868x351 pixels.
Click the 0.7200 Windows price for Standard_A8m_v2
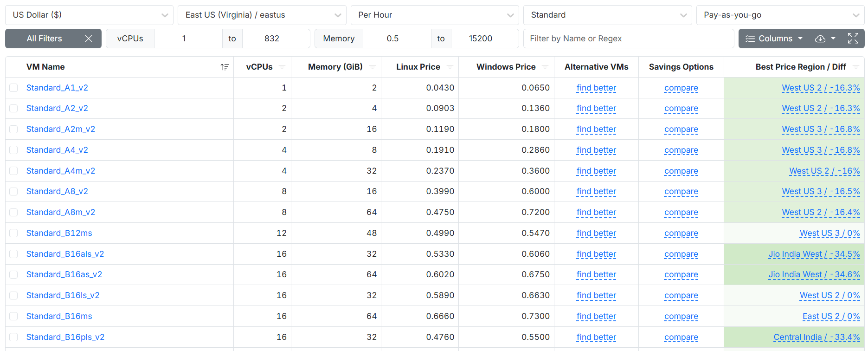[535, 212]
